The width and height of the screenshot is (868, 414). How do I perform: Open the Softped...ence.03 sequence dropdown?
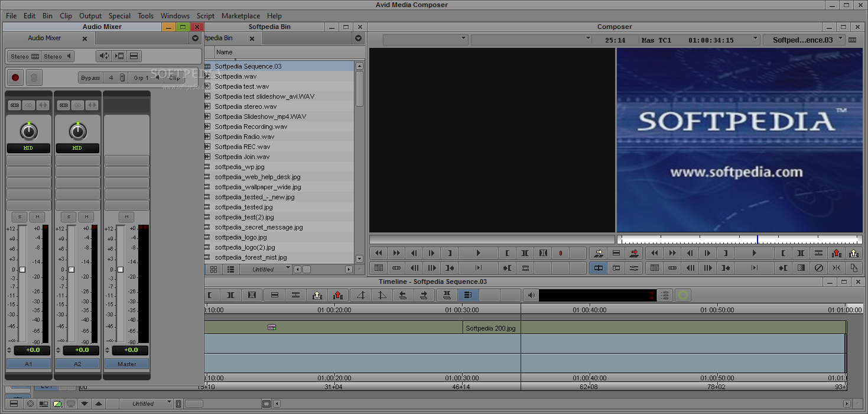pyautogui.click(x=804, y=40)
